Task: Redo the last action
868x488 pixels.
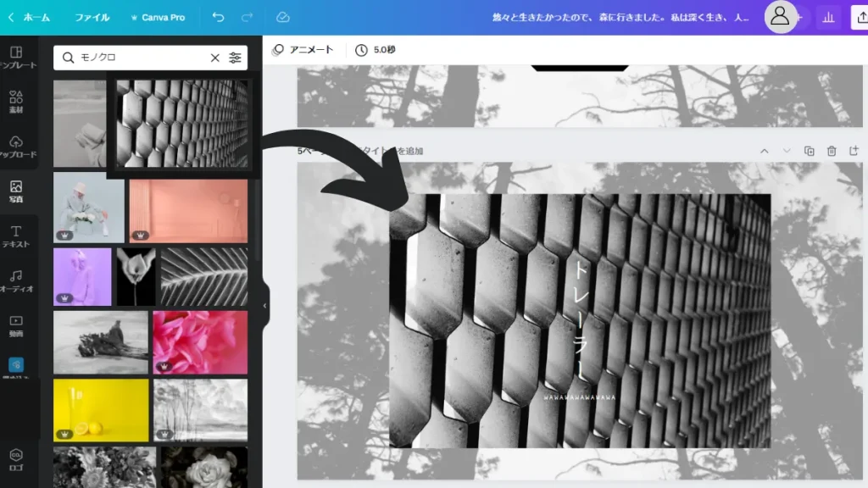Action: point(247,17)
